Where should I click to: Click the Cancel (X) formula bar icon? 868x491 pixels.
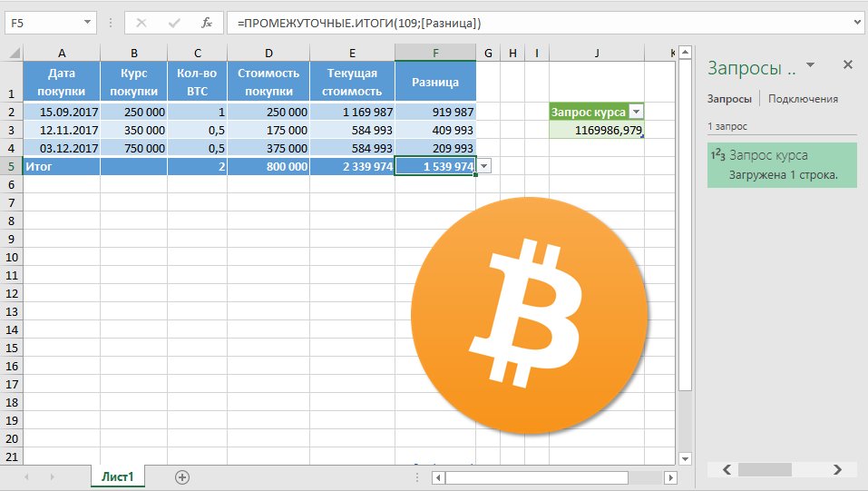(x=141, y=23)
